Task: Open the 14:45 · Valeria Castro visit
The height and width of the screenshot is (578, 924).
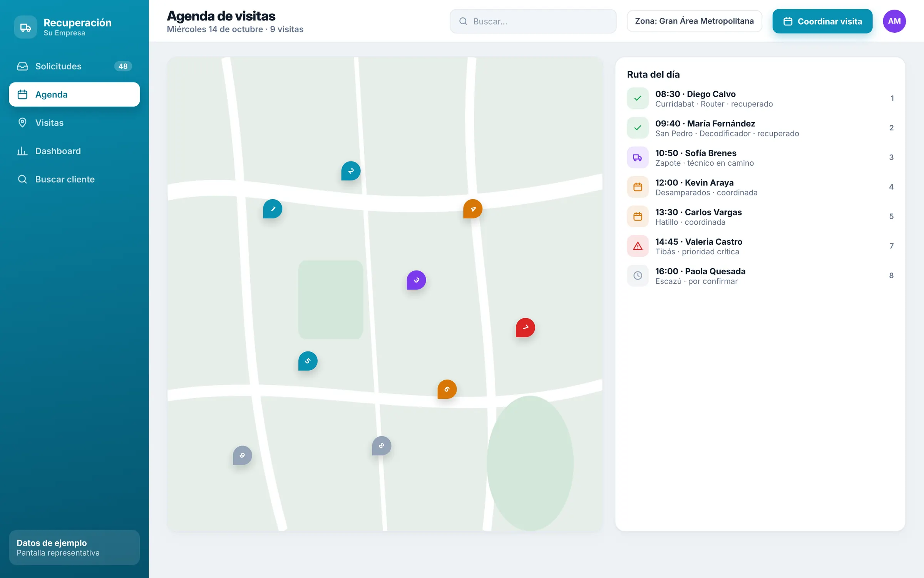Action: point(760,246)
